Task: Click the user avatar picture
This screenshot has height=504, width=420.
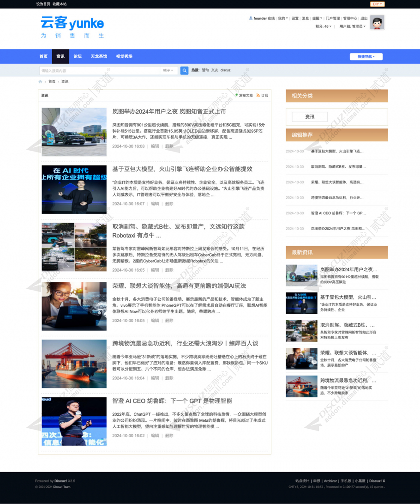Action: point(377,23)
